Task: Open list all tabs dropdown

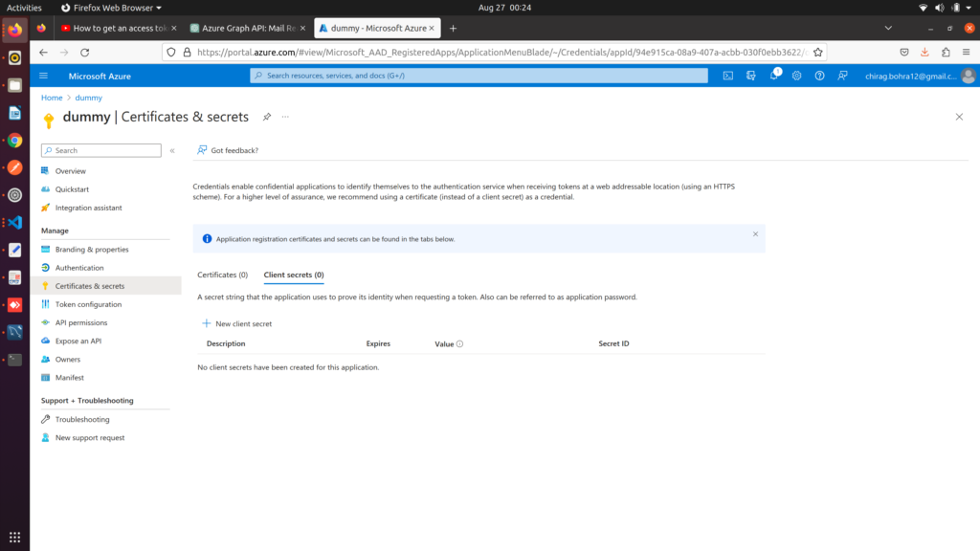Action: pos(888,28)
